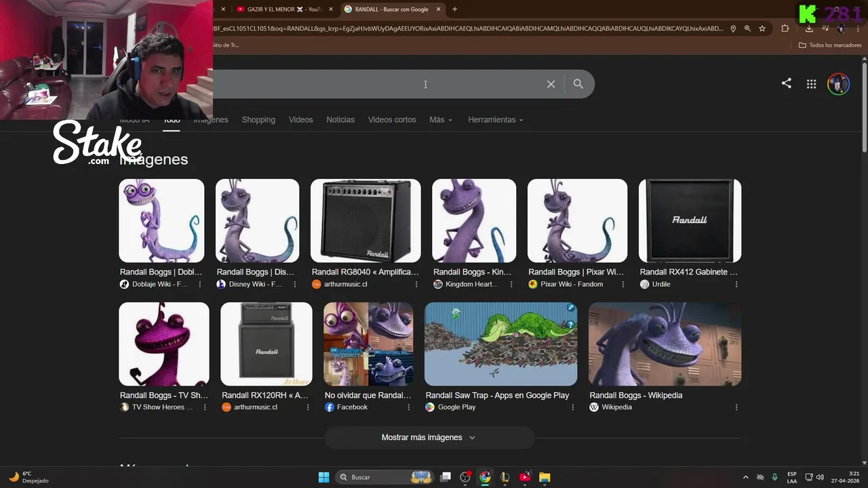Open the No olvidar que Randall... Facebook link

[x=368, y=395]
